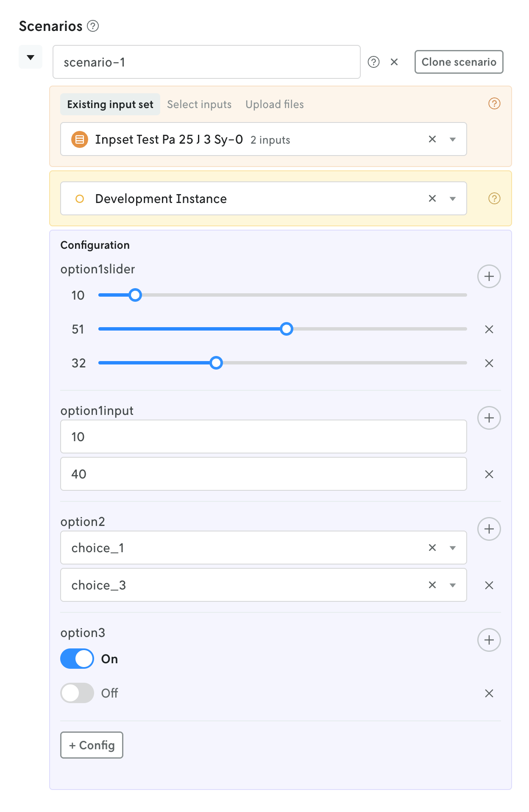Click the help icon next to scenario-1 name
The image size is (529, 812).
click(373, 62)
